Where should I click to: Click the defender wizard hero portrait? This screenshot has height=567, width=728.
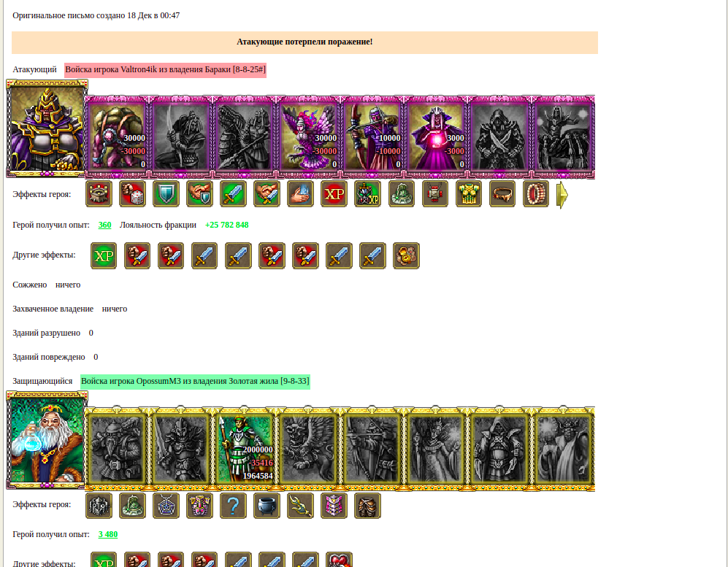click(47, 440)
